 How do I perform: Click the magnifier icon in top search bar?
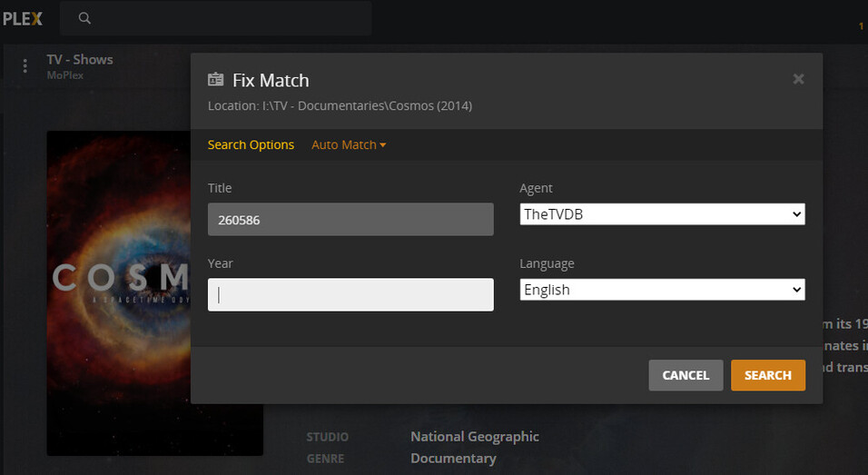click(x=84, y=18)
